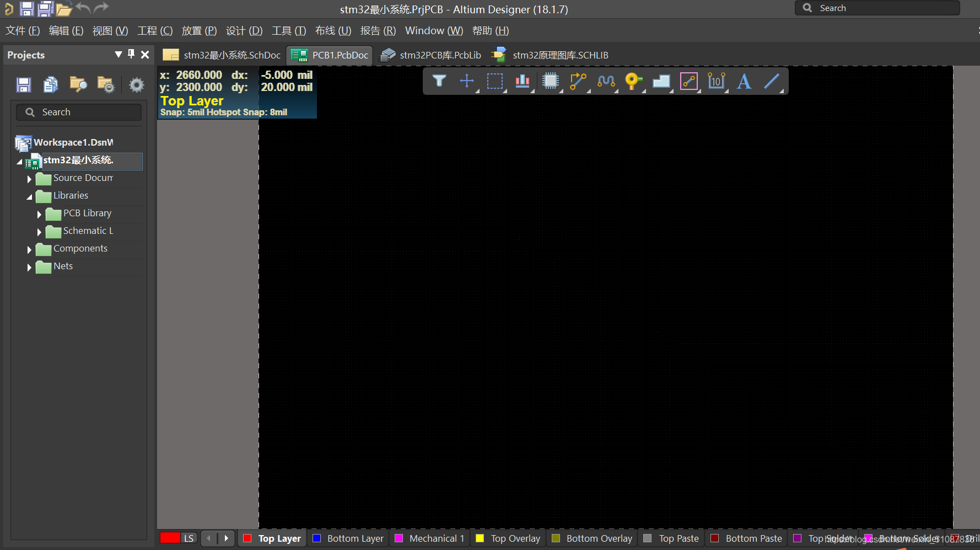Open the linear dimension tool
980x550 pixels.
click(x=716, y=81)
